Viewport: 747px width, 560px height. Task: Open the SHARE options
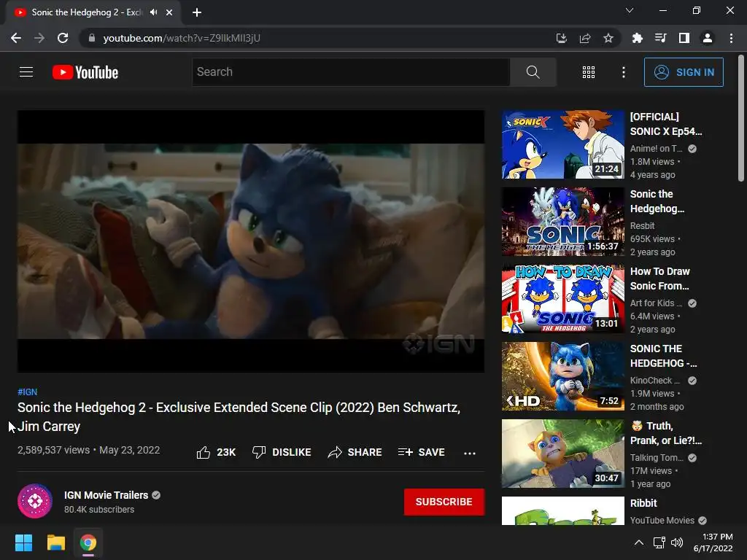[355, 452]
